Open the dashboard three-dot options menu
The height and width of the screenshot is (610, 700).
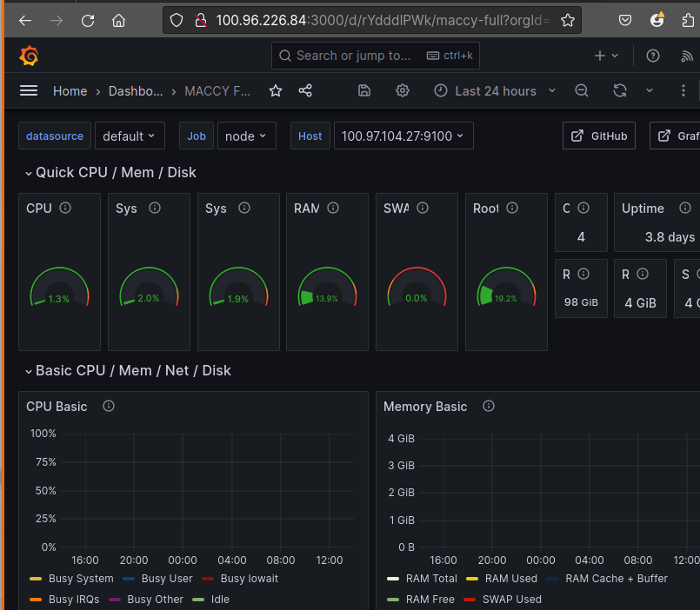(683, 91)
